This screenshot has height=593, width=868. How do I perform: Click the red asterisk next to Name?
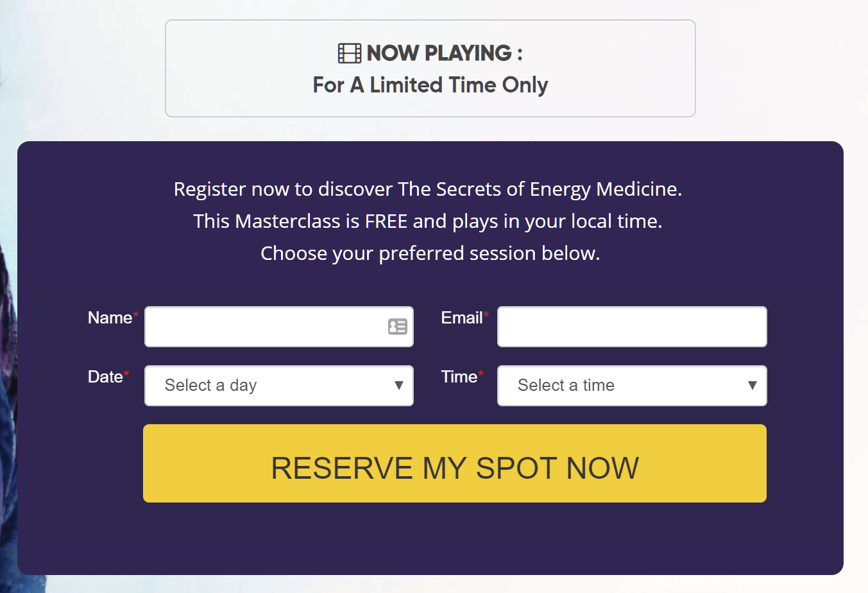pyautogui.click(x=136, y=314)
